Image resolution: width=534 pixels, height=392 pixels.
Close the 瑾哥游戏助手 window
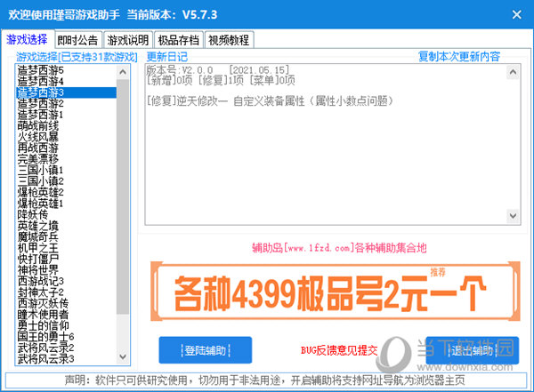516,15
